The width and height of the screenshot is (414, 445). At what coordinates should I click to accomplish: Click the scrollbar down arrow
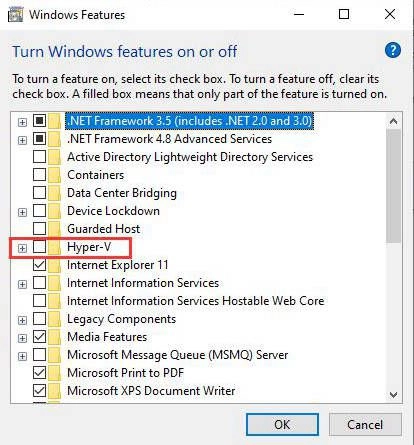[393, 395]
